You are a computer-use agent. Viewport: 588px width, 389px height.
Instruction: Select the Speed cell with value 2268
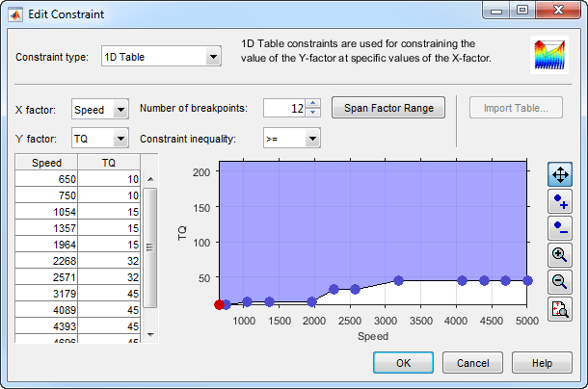46,261
